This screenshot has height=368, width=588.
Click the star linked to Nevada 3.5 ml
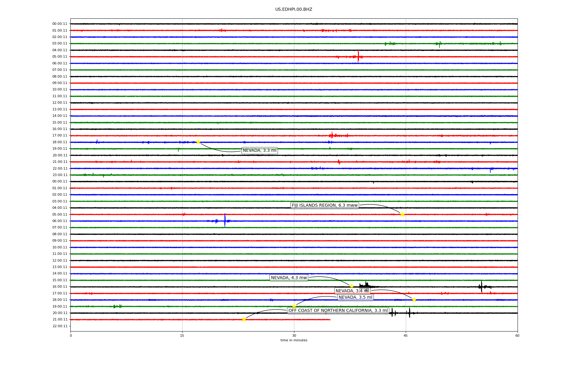pos(294,306)
